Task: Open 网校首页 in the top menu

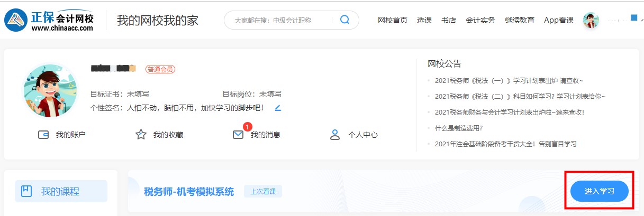Action: coord(393,20)
